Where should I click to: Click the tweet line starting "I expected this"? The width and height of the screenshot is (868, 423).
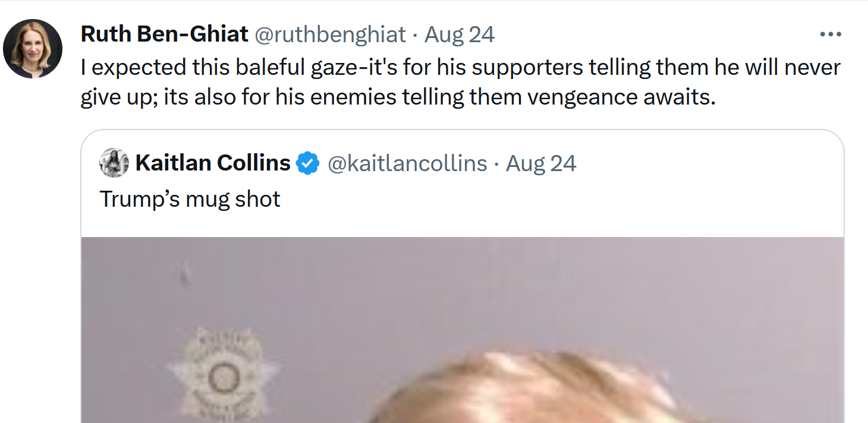coord(461,68)
